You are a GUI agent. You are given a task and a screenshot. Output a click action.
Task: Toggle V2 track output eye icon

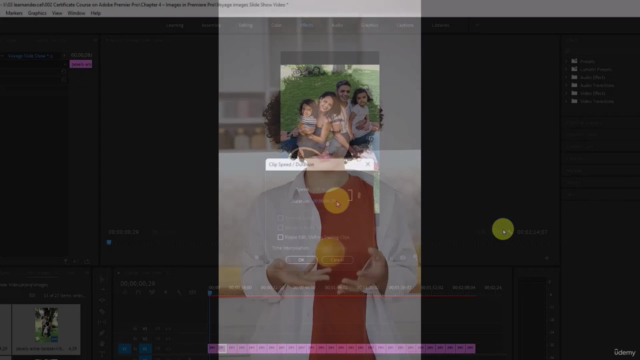pyautogui.click(x=168, y=339)
